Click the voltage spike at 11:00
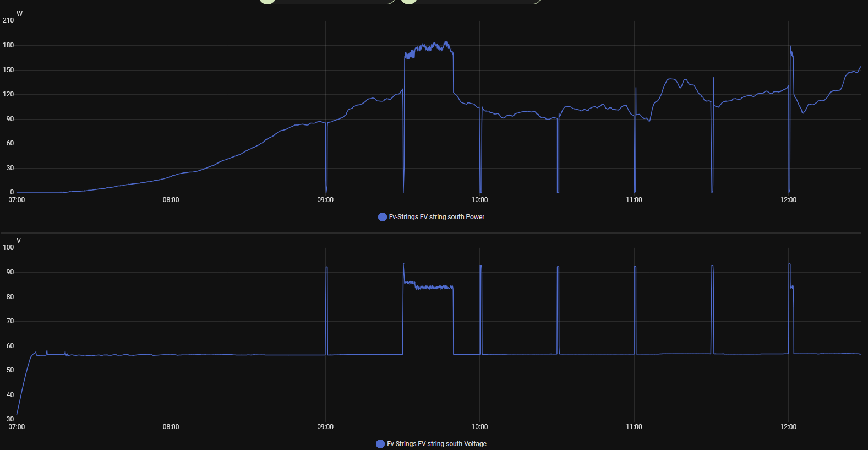The height and width of the screenshot is (450, 868). 635,308
